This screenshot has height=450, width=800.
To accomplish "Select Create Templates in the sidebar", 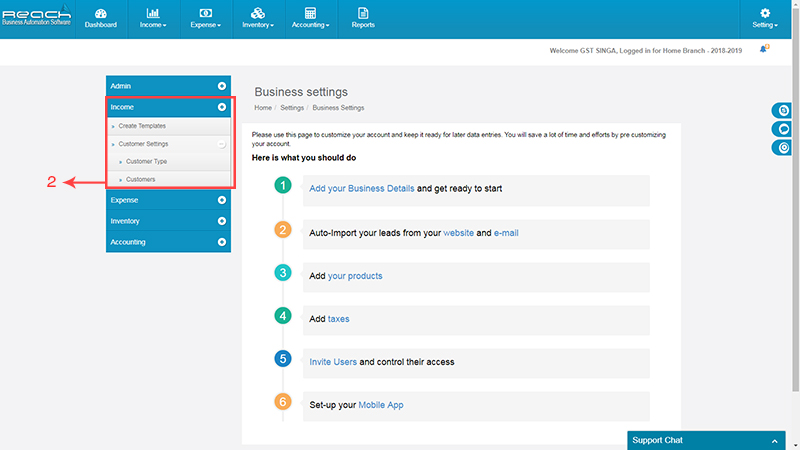I will 142,126.
